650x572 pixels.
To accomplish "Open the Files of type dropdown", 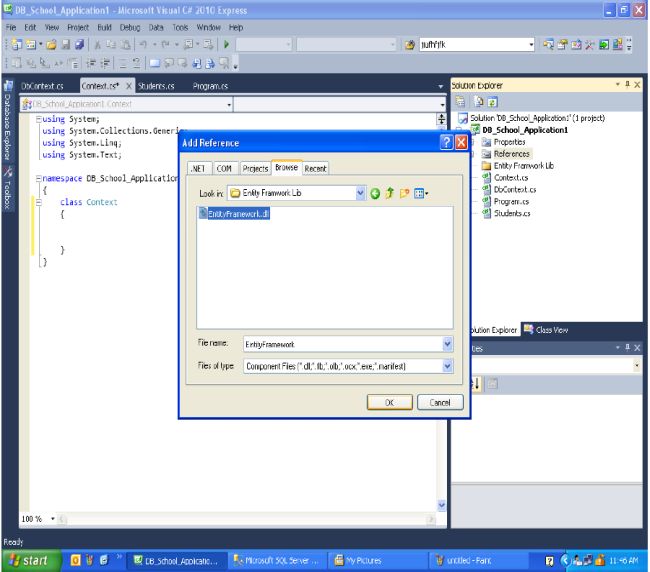I will point(447,366).
